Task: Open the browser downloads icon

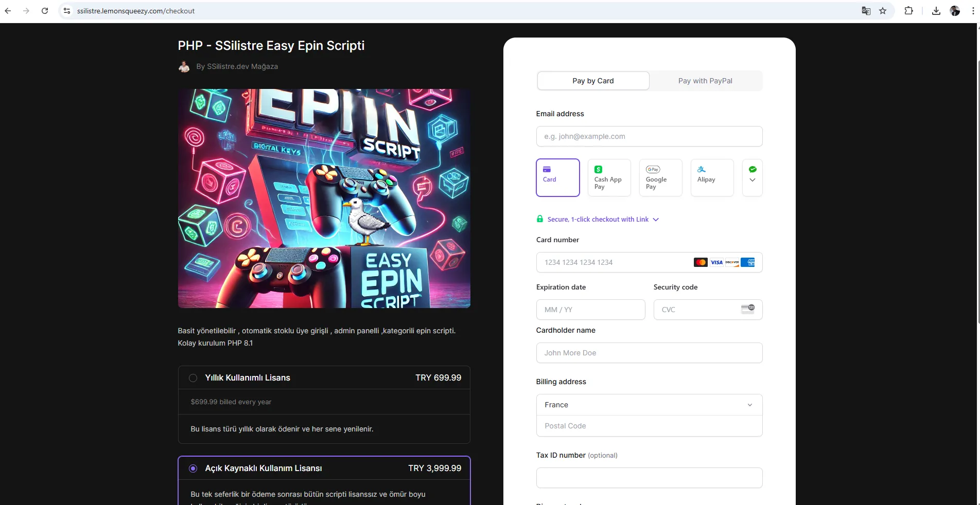Action: coord(936,11)
